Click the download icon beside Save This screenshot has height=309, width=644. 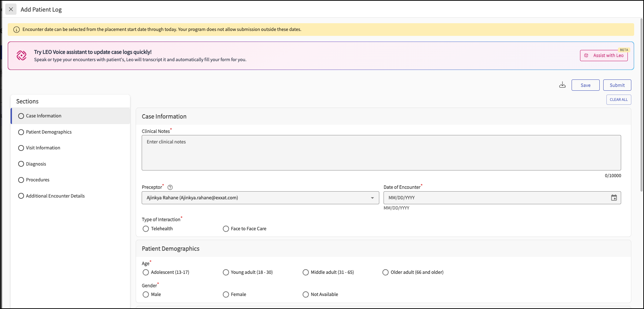pos(562,85)
